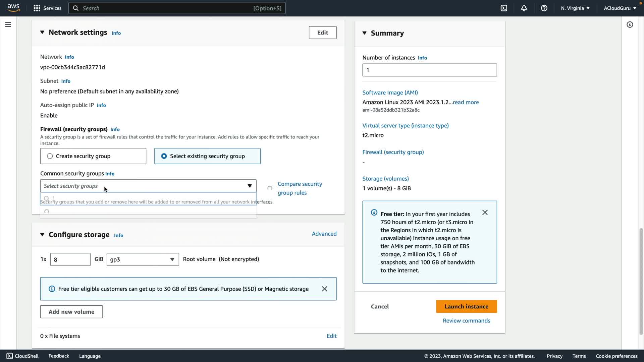Open the notifications bell
This screenshot has width=644, height=362.
pyautogui.click(x=524, y=8)
